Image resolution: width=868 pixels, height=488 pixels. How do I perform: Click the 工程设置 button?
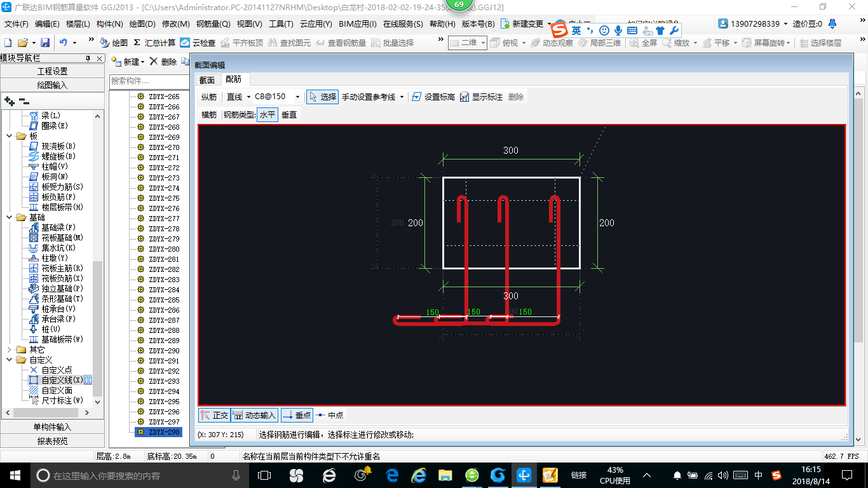pos(52,71)
